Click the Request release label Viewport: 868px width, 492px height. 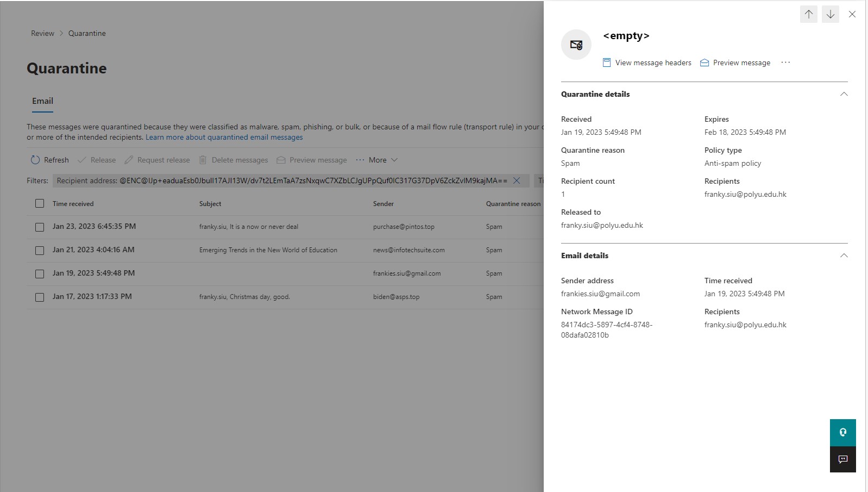163,160
